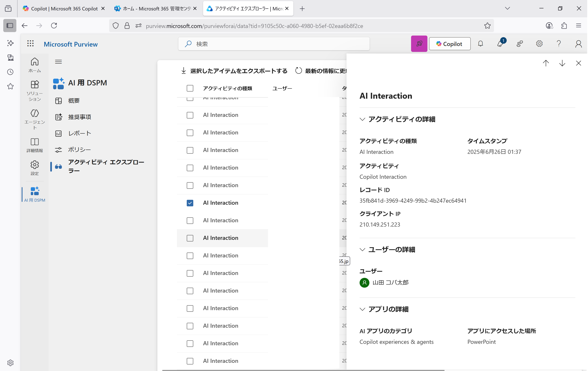Image resolution: width=588 pixels, height=371 pixels.
Task: Switch to the Microsoft 365 管理センター tab
Action: pos(151,8)
